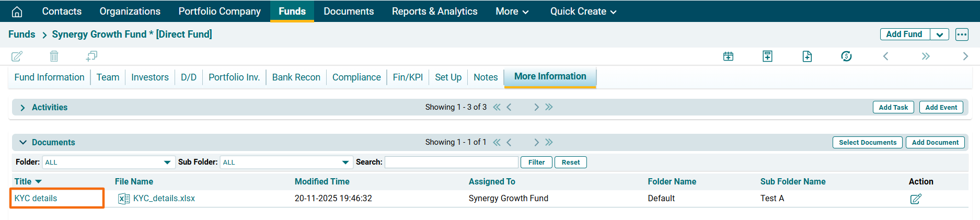Click the dollar refresh transaction icon
980x220 pixels.
pos(846,56)
